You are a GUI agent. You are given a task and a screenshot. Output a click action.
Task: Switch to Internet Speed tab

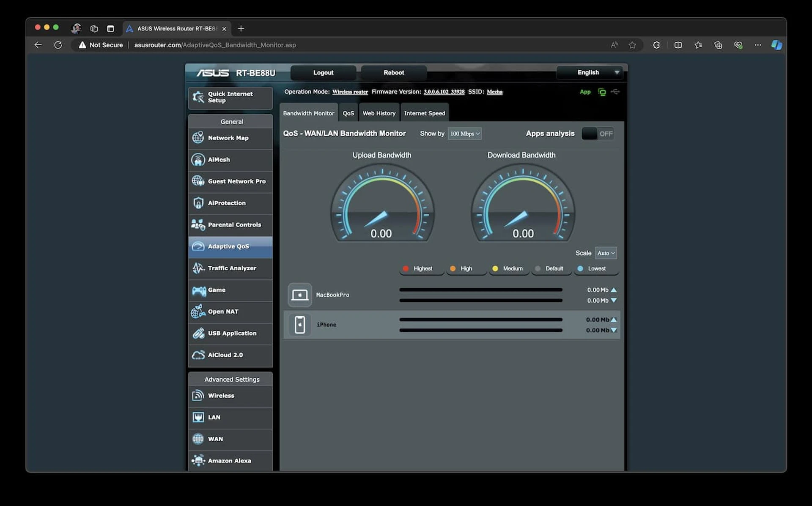point(425,113)
